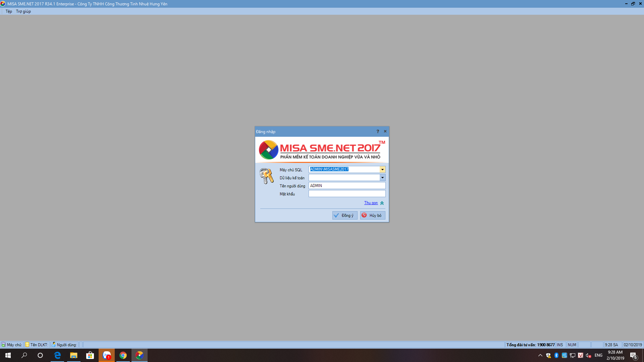
Task: Minimize the MISA SME.NET window
Action: (626, 4)
